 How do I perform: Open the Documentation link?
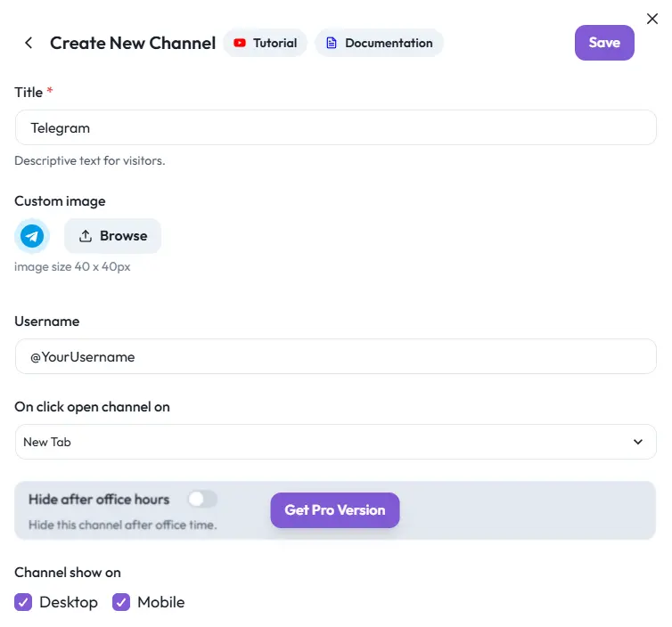[389, 43]
